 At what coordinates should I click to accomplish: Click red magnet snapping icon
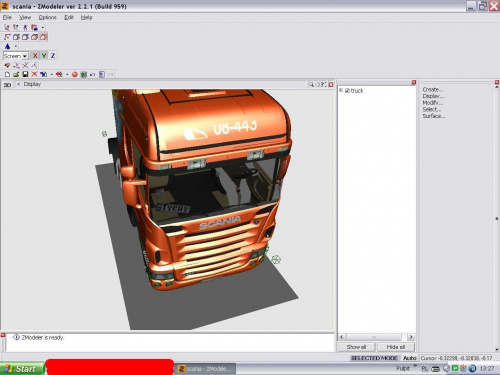pos(7,65)
